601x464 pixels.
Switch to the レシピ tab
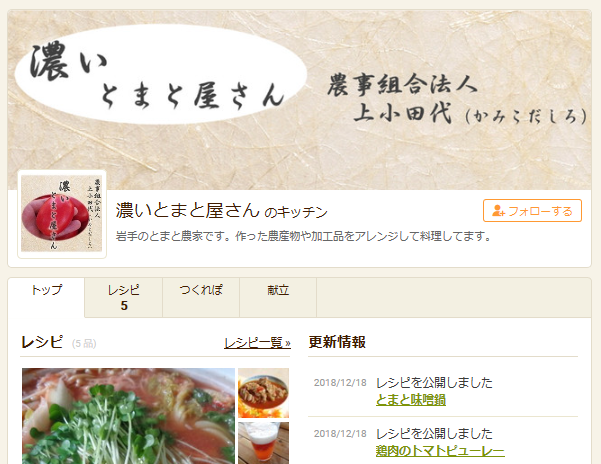pyautogui.click(x=123, y=297)
